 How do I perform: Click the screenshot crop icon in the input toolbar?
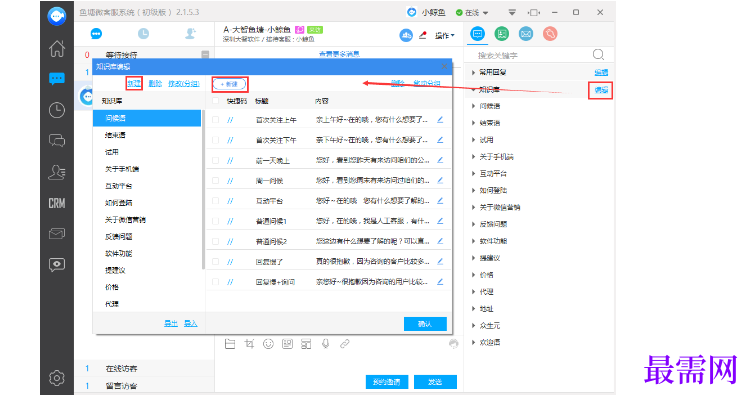[x=249, y=344]
